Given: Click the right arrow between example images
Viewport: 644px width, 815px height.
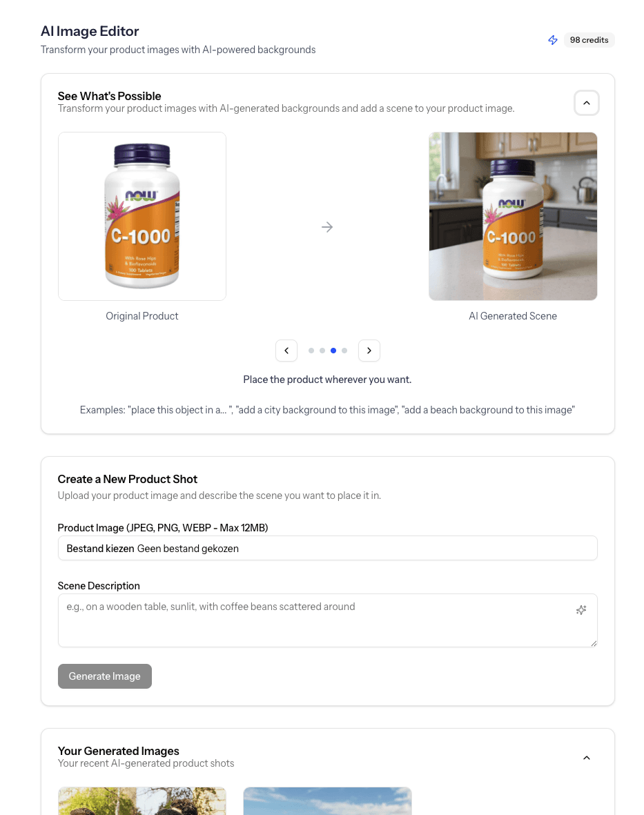Looking at the screenshot, I should [327, 227].
